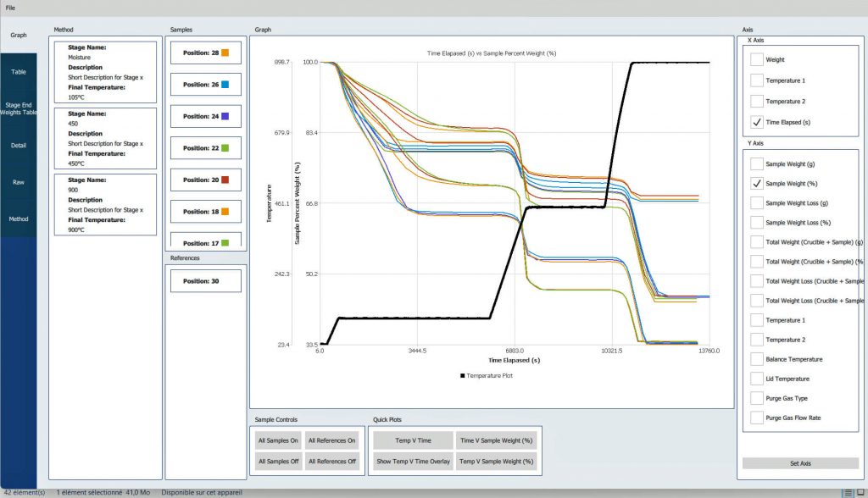The height and width of the screenshot is (498, 868).
Task: Toggle the Sample Weight (%) Y axis checkbox
Action: tap(757, 183)
